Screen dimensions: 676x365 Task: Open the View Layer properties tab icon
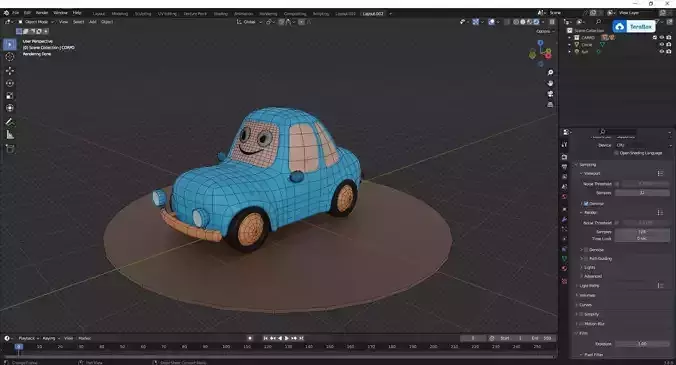click(564, 177)
